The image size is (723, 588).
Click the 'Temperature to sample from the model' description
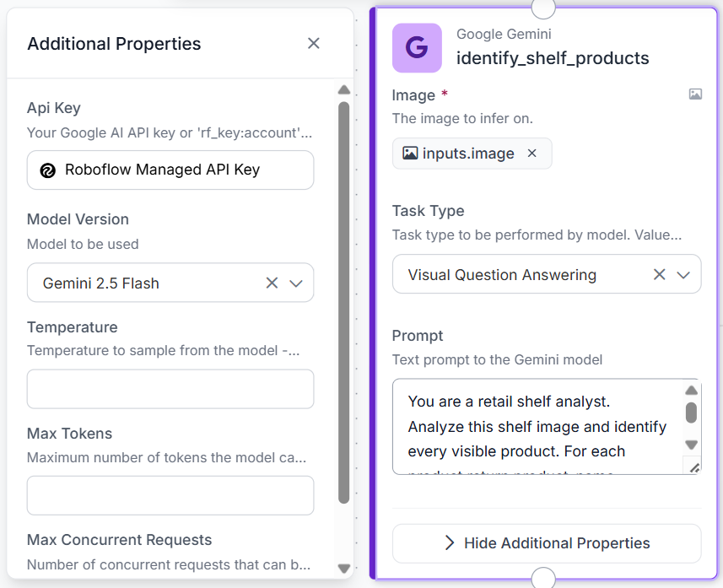point(163,350)
